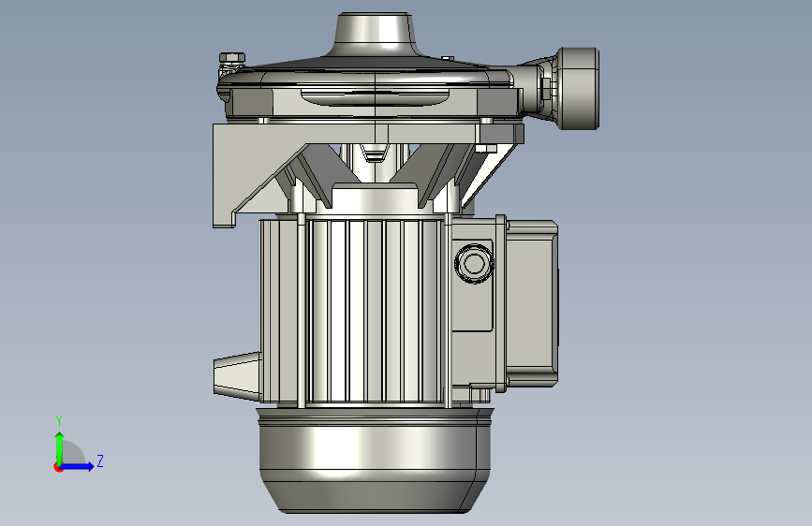812x526 pixels.
Task: Click the blue Z axis arrow of the triad
Action: [78, 466]
